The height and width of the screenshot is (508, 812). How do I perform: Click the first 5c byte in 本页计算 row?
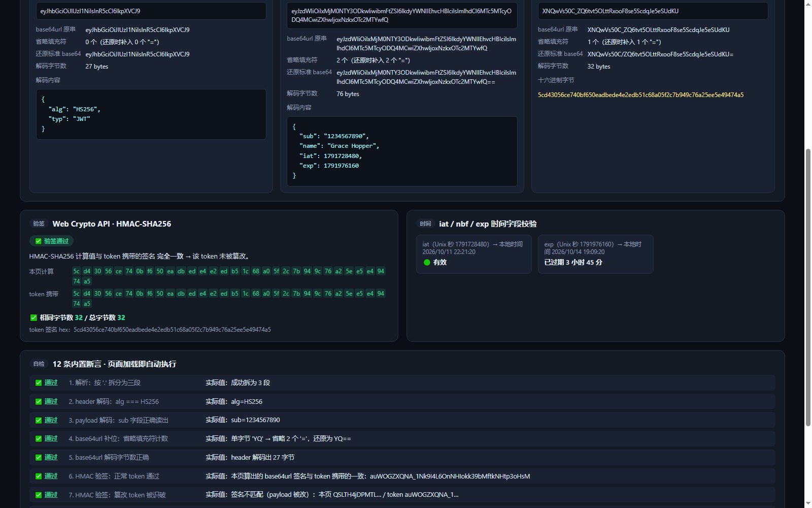(x=77, y=271)
